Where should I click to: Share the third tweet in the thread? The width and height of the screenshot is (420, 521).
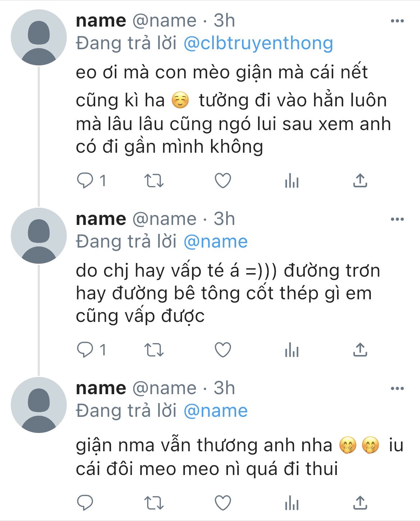(x=360, y=503)
